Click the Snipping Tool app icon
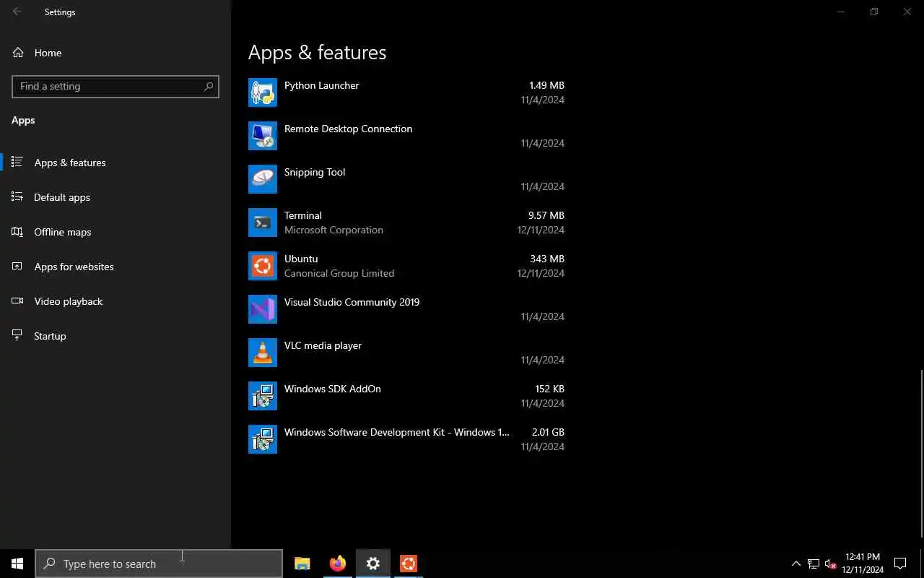The image size is (924, 578). tap(263, 179)
